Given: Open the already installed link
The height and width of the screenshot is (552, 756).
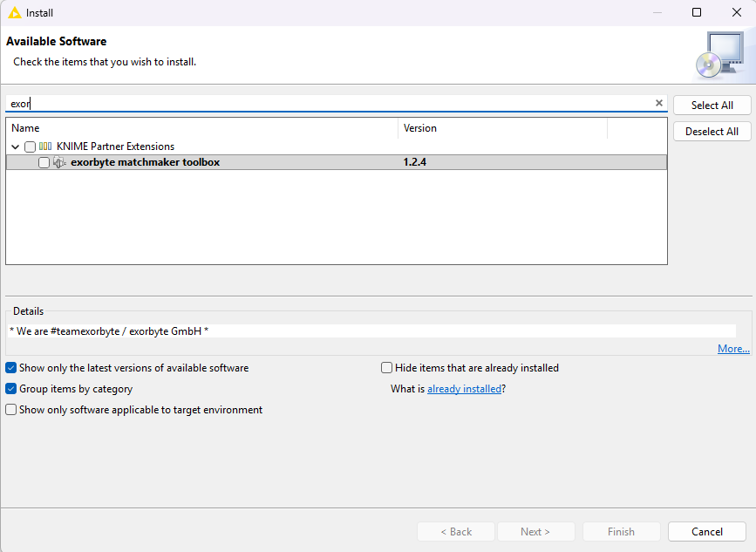Looking at the screenshot, I should tap(464, 389).
